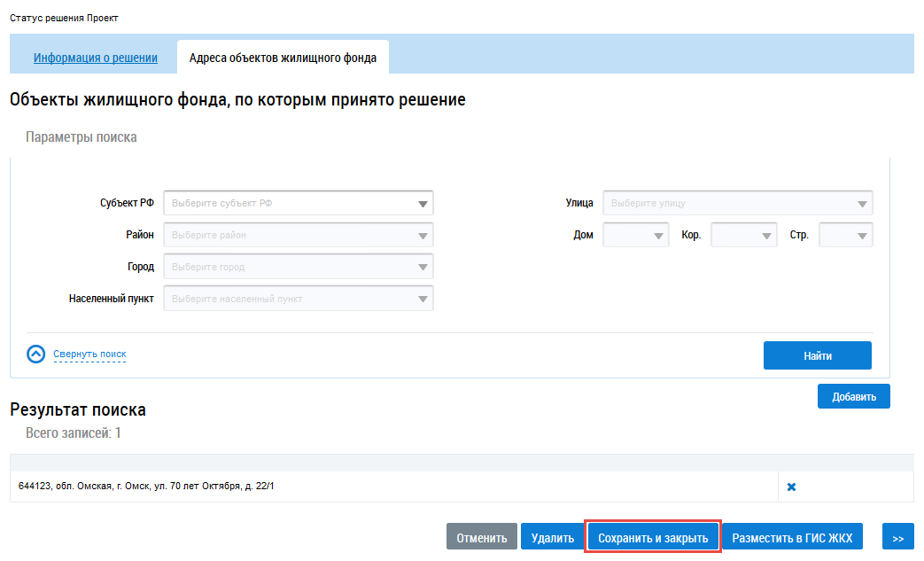Click the Отменить cancel button

pyautogui.click(x=481, y=538)
